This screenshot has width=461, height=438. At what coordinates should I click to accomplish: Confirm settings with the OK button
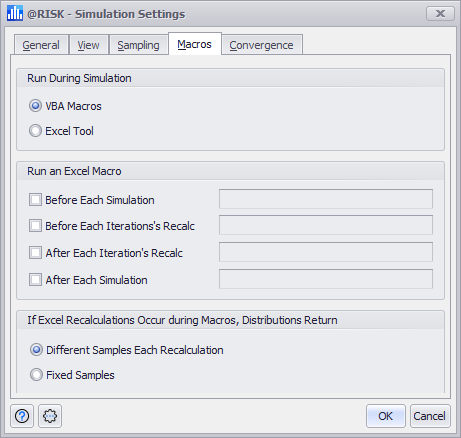coord(386,416)
